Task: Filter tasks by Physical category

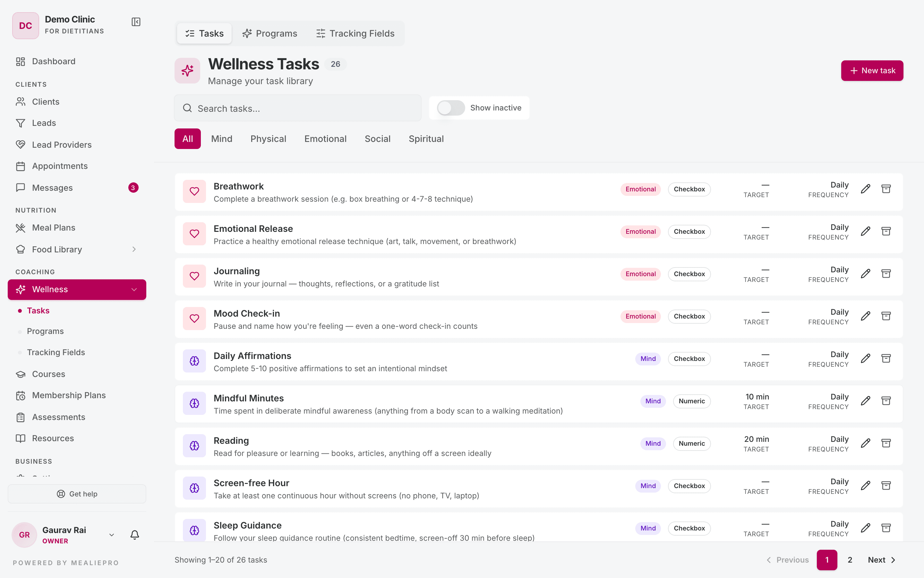Action: coord(268,139)
